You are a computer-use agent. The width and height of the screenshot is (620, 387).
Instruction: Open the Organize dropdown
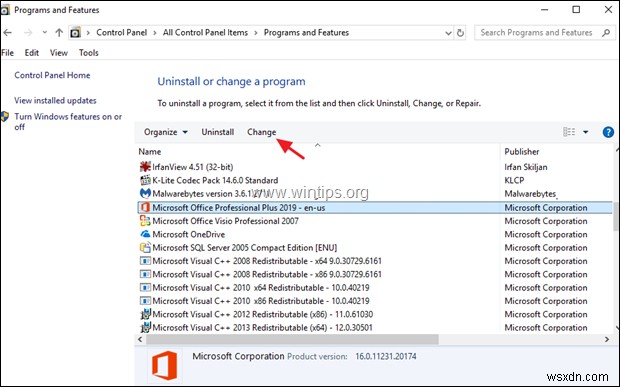(x=166, y=132)
